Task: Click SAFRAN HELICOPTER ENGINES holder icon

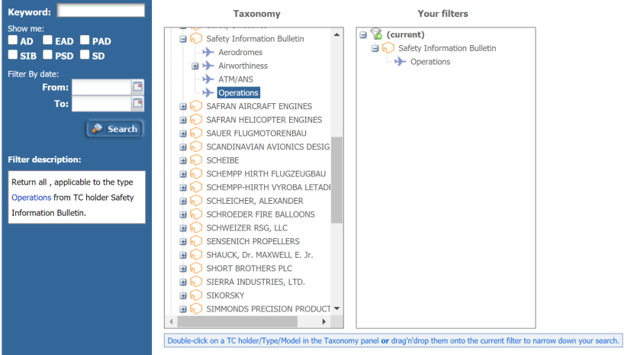Action: (x=196, y=120)
